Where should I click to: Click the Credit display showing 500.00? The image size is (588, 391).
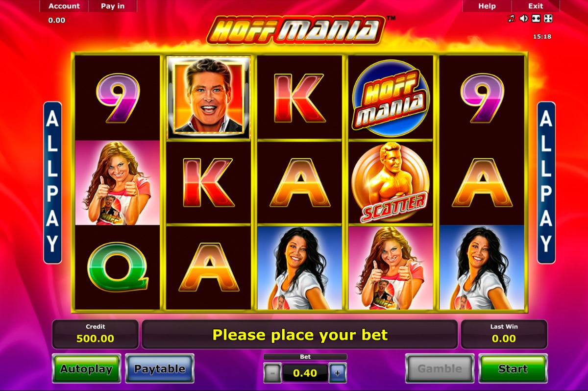point(95,334)
